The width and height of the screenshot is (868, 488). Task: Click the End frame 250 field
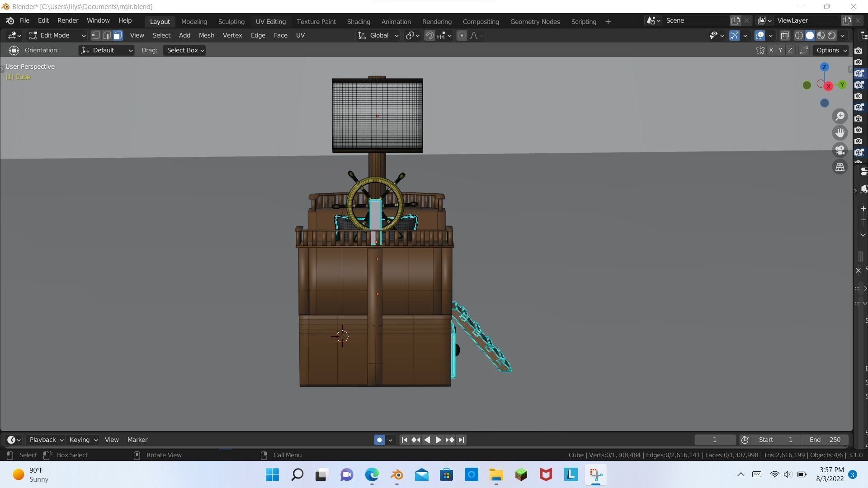tap(825, 440)
